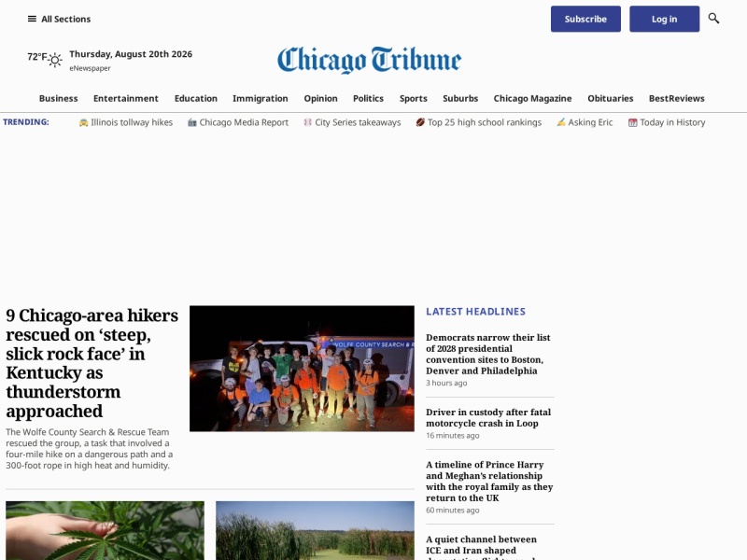Open the Business section
The image size is (747, 560).
58,99
